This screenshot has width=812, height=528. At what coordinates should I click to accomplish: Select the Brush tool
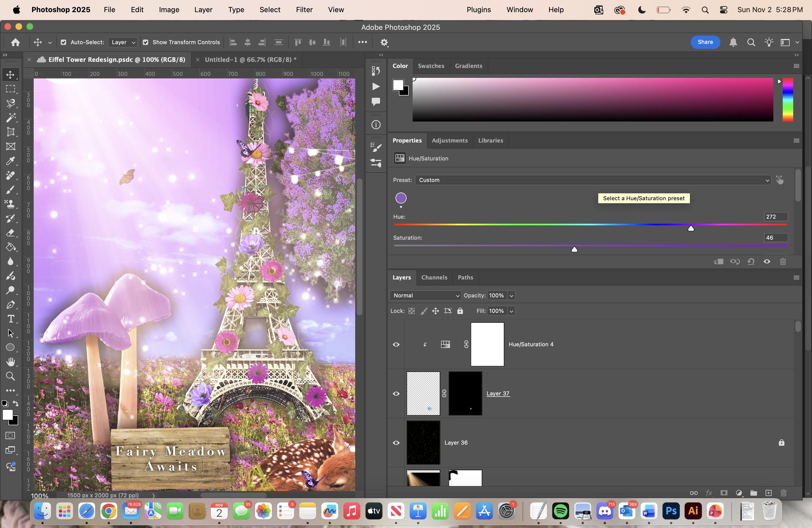(10, 190)
